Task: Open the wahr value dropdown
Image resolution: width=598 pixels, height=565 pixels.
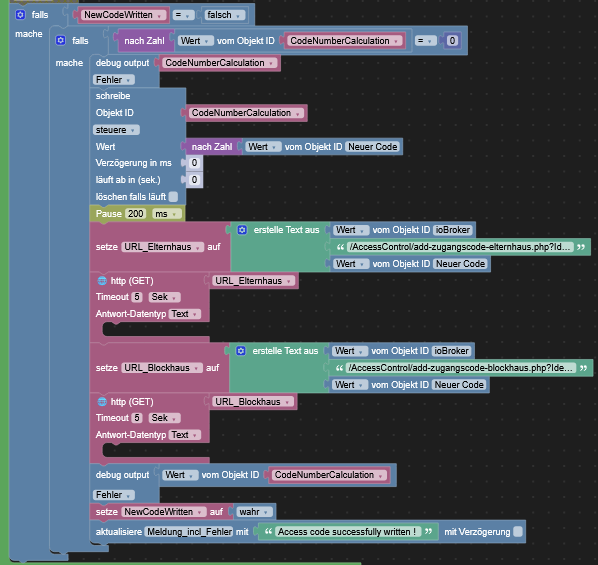Action: click(254, 512)
